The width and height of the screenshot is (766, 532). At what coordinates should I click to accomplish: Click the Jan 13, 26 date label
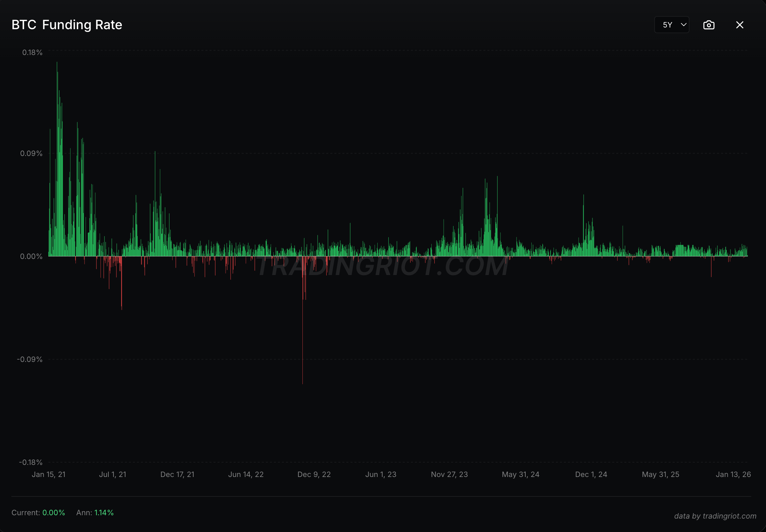(733, 474)
